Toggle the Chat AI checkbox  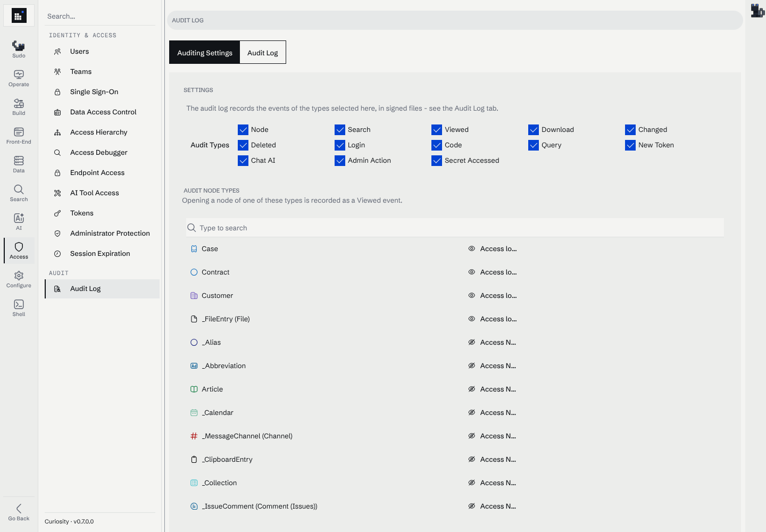click(243, 161)
